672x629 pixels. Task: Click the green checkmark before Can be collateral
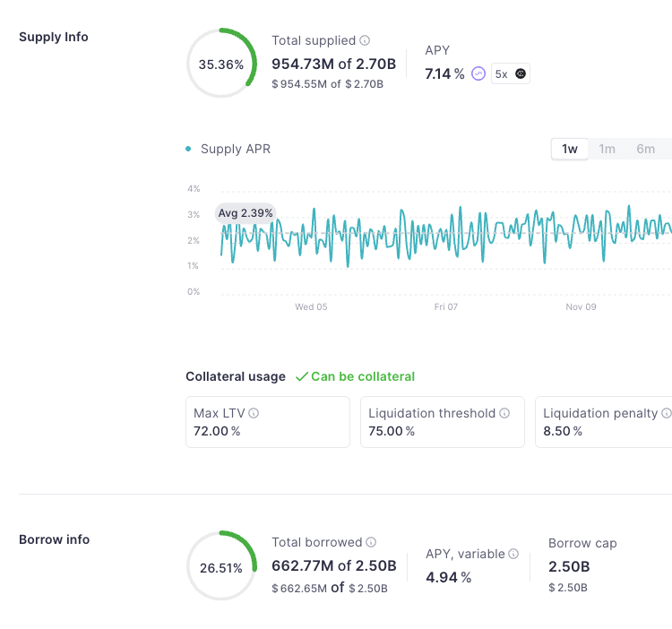[302, 376]
